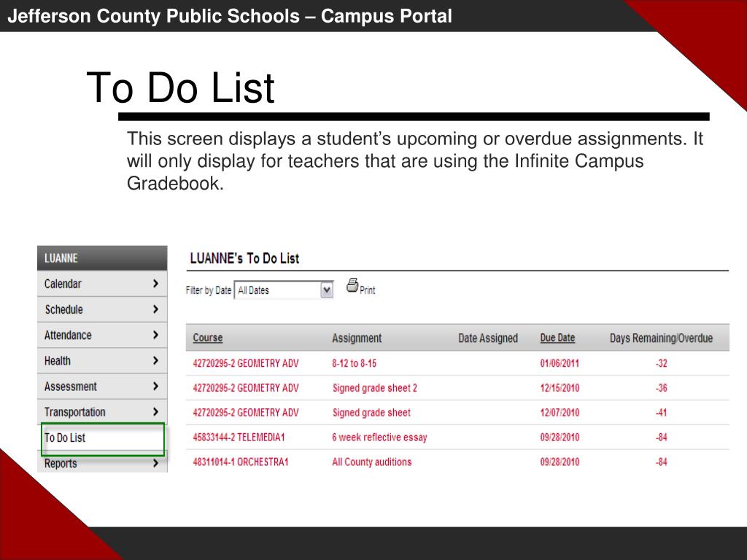Click the Print link text
The width and height of the screenshot is (747, 560).
368,290
